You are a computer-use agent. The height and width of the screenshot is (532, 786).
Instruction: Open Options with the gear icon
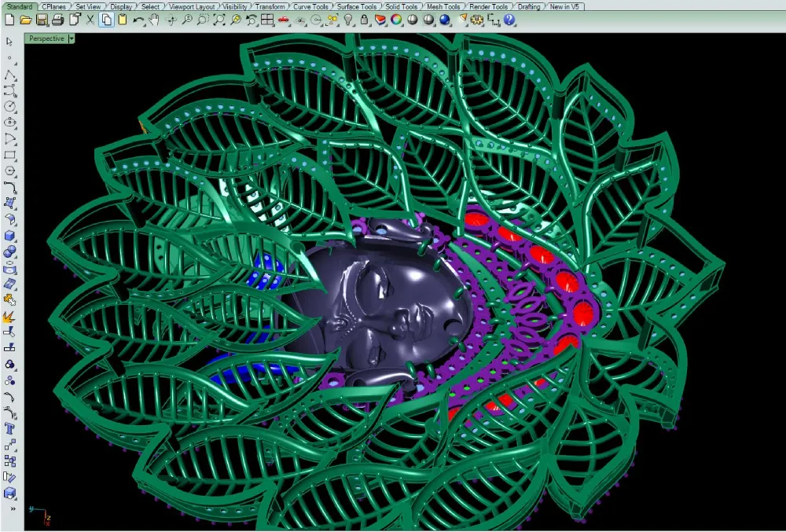click(477, 20)
